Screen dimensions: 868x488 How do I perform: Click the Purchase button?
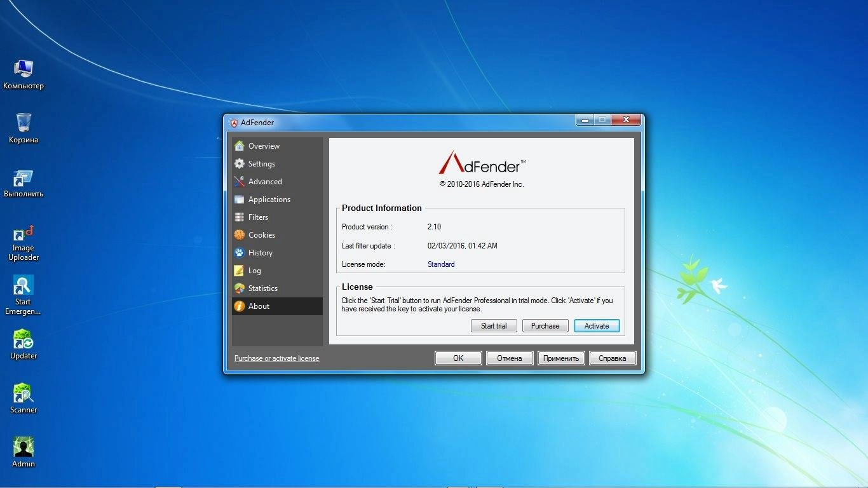[545, 325]
